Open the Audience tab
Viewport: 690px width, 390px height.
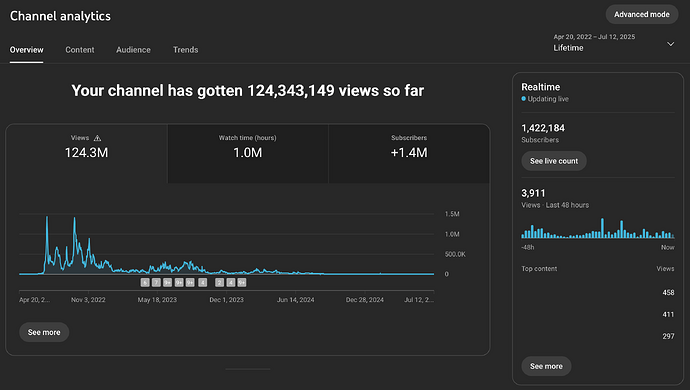tap(133, 50)
